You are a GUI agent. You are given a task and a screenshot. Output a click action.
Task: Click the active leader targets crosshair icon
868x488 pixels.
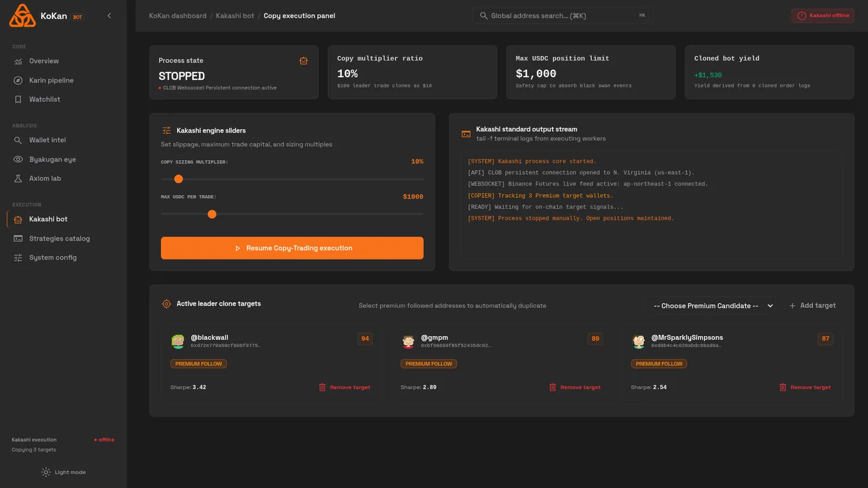click(166, 304)
